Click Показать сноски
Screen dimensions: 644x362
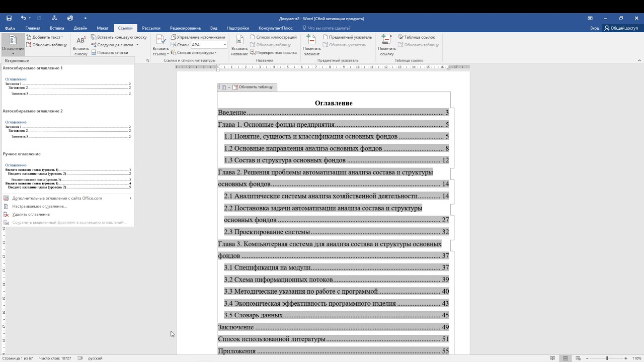110,52
